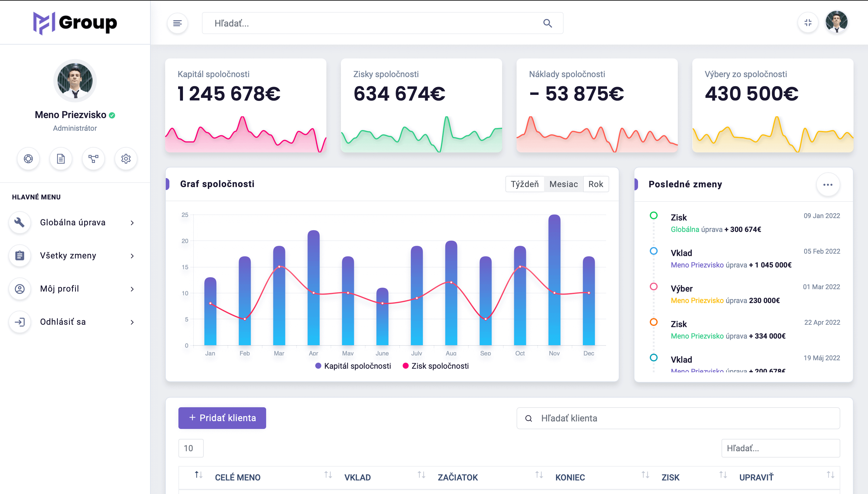Open the rows-per-page box showing 10

click(191, 448)
